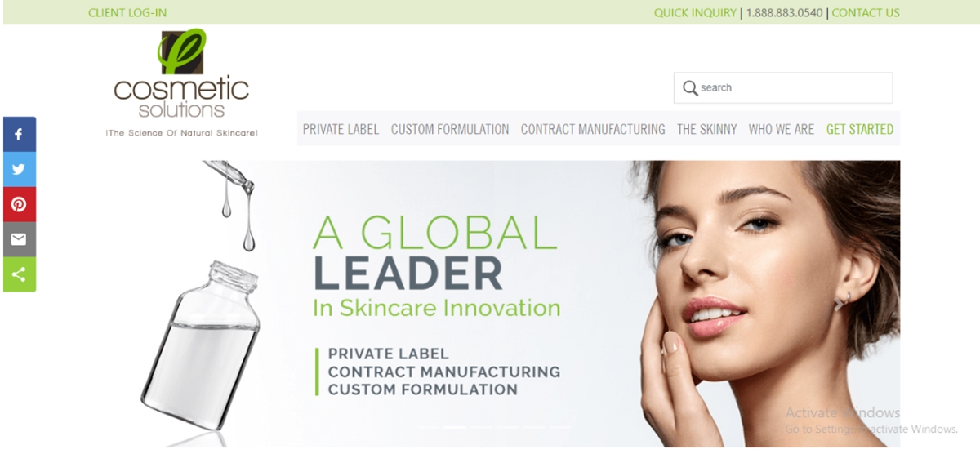Image resolution: width=980 pixels, height=454 pixels.
Task: Open the Client Log-In link
Action: 127,12
